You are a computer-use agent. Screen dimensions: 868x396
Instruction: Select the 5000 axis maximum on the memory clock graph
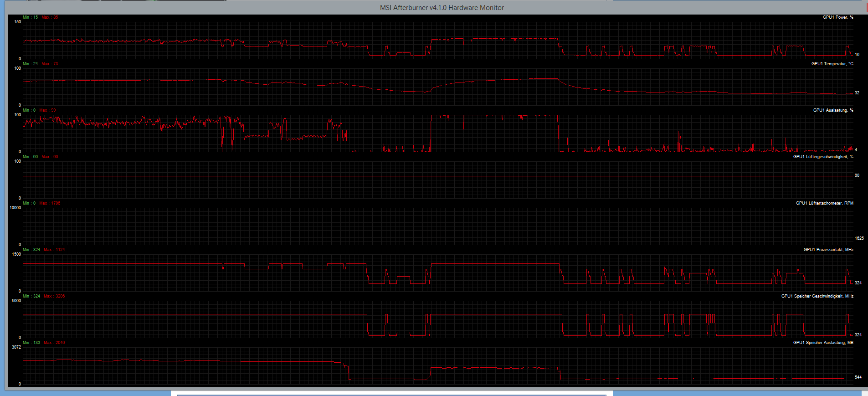16,301
